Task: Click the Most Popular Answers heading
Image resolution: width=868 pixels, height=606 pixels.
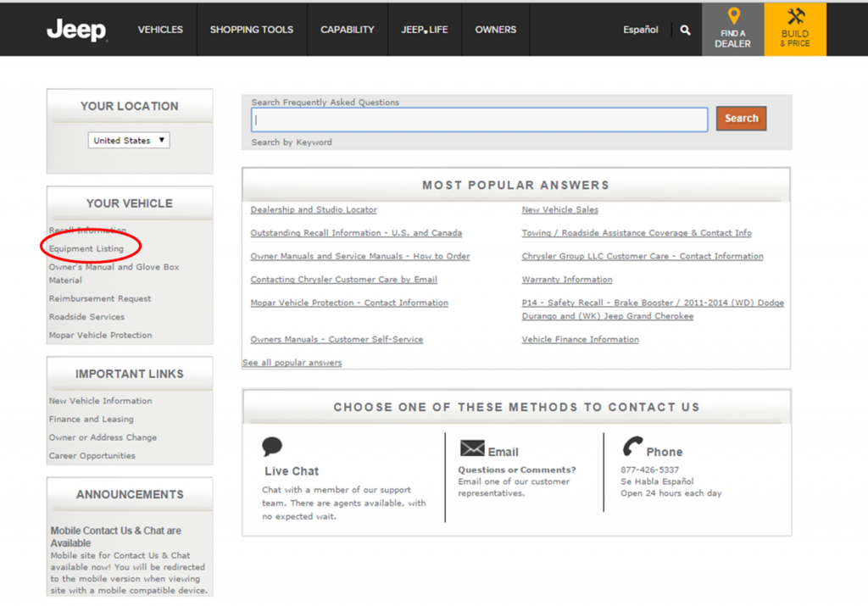Action: 516,186
